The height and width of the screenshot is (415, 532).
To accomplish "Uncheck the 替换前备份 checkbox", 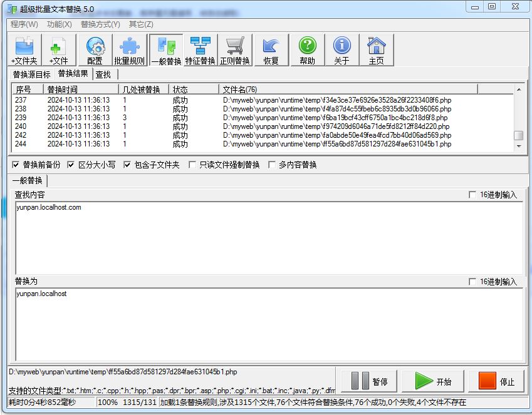I will click(x=16, y=165).
